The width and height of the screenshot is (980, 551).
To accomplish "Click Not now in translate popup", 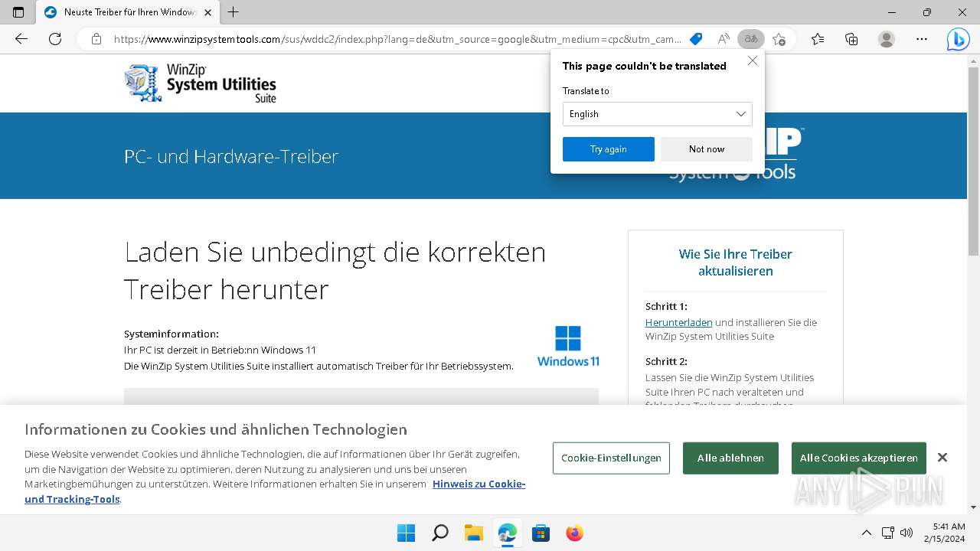I will (x=707, y=149).
